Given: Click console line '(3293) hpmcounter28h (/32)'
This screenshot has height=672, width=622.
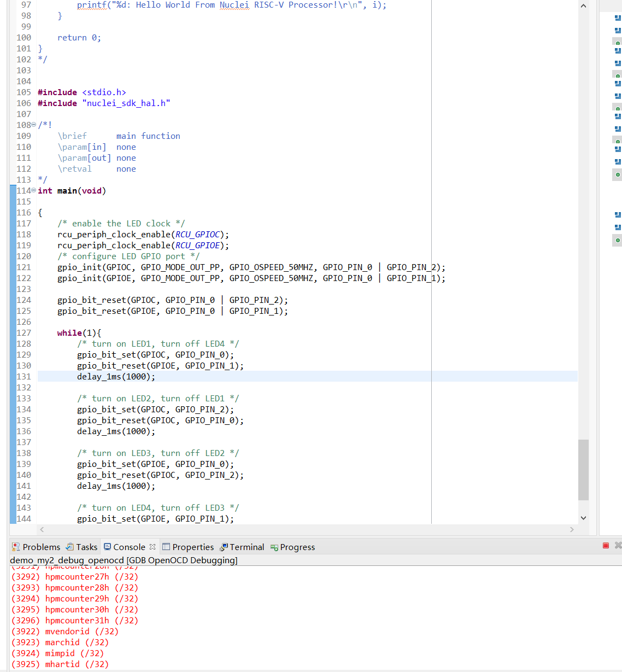Looking at the screenshot, I should tap(75, 587).
